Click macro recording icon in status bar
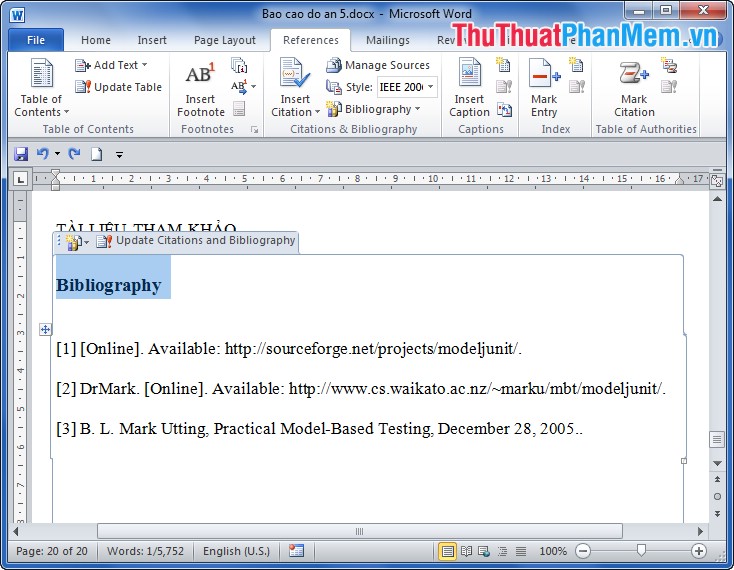 296,551
